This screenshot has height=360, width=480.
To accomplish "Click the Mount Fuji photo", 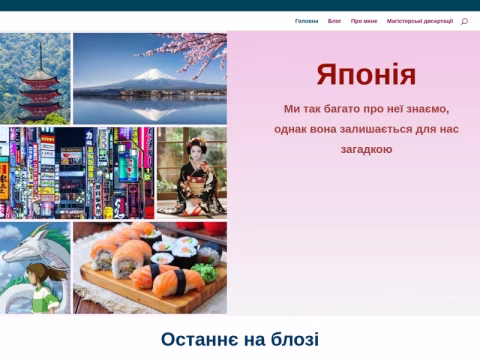I will (x=150, y=79).
